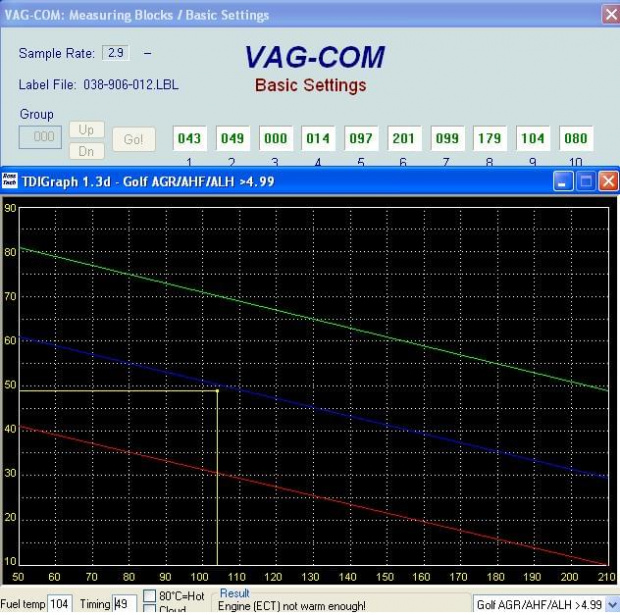Select value box 8 showing 179

pos(490,138)
